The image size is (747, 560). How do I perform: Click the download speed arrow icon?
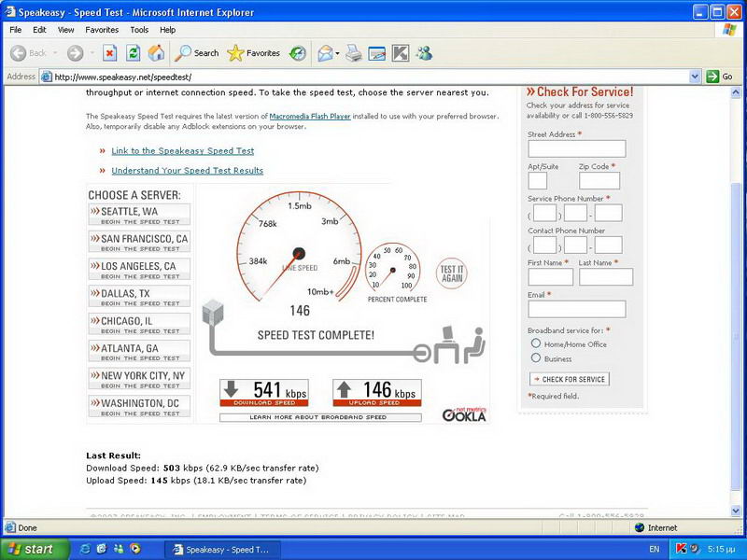pos(231,389)
